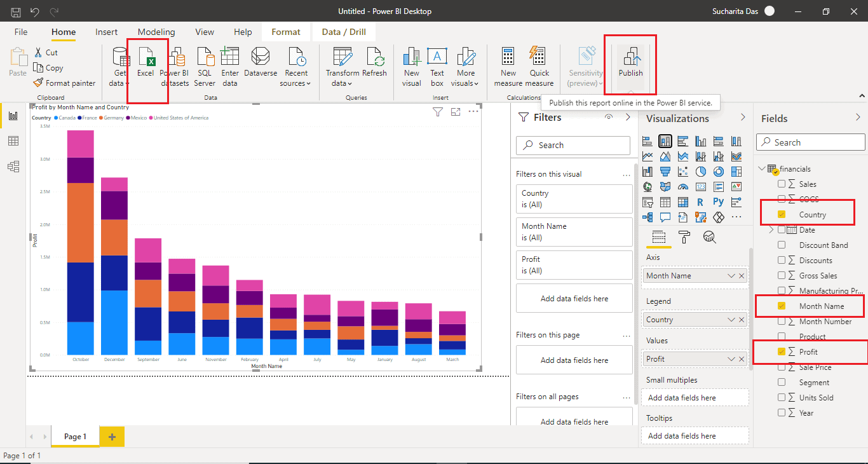Screen dimensions: 868x464
Task: Click the Publish icon in the ribbon
Action: coord(630,58)
